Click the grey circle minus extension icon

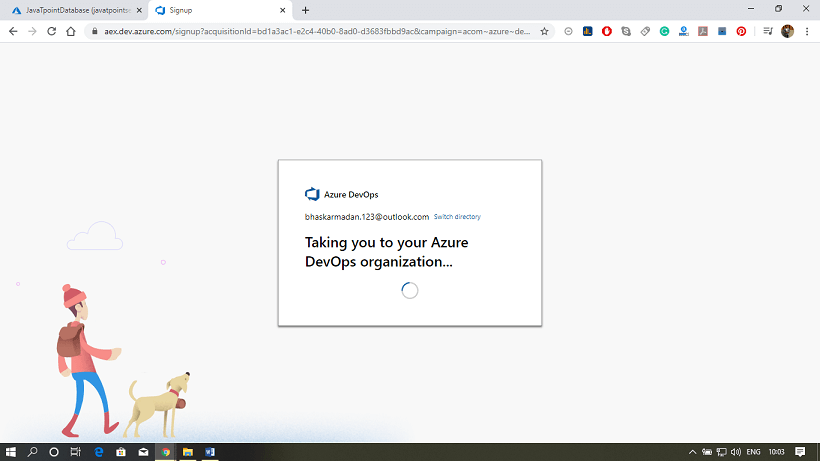point(568,31)
